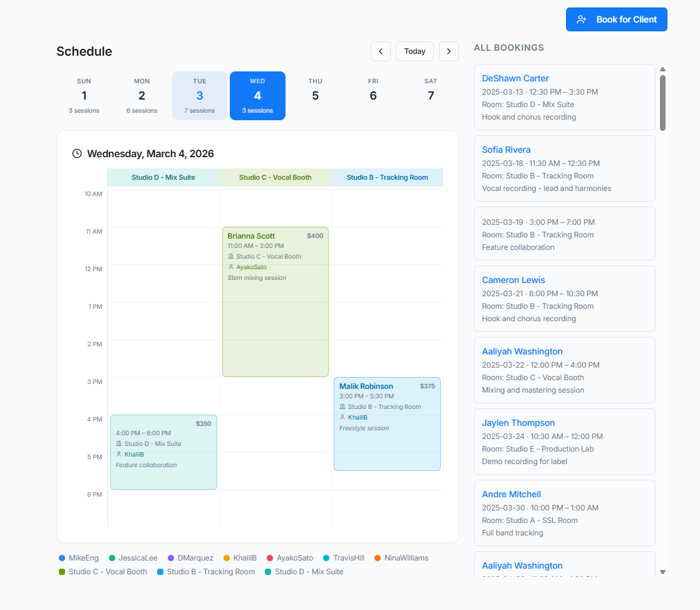Select the Thursday 5 day tab
The image size is (700, 610).
pos(315,96)
